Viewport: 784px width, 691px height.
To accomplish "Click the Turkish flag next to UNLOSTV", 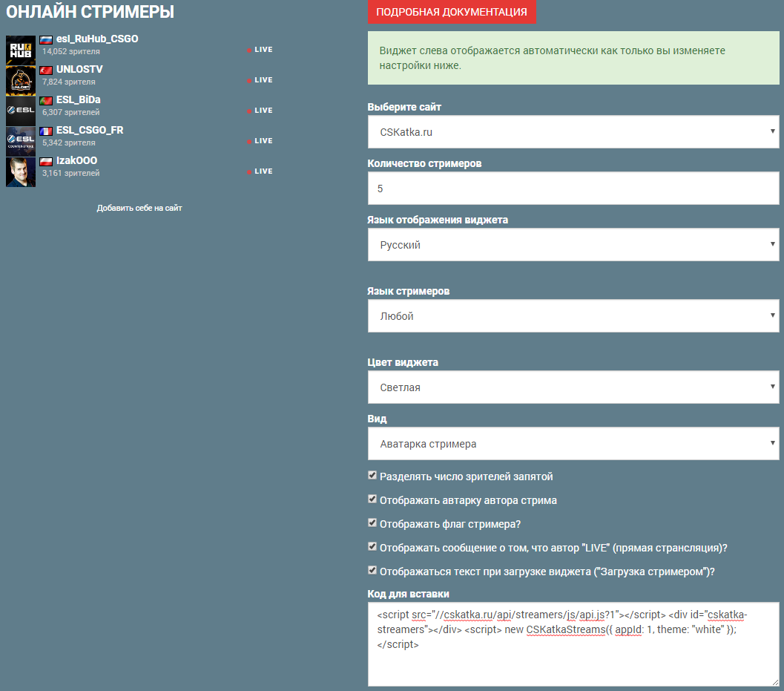I will coord(46,70).
